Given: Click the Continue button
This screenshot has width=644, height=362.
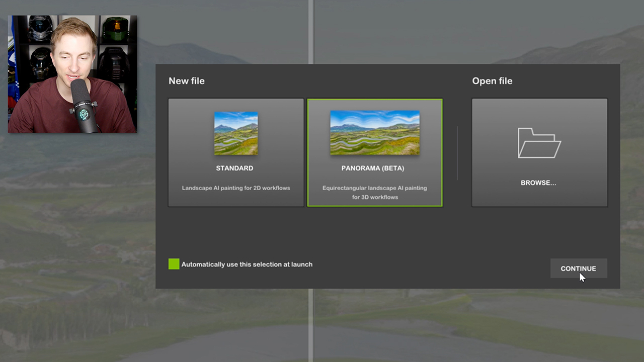Looking at the screenshot, I should [x=579, y=268].
